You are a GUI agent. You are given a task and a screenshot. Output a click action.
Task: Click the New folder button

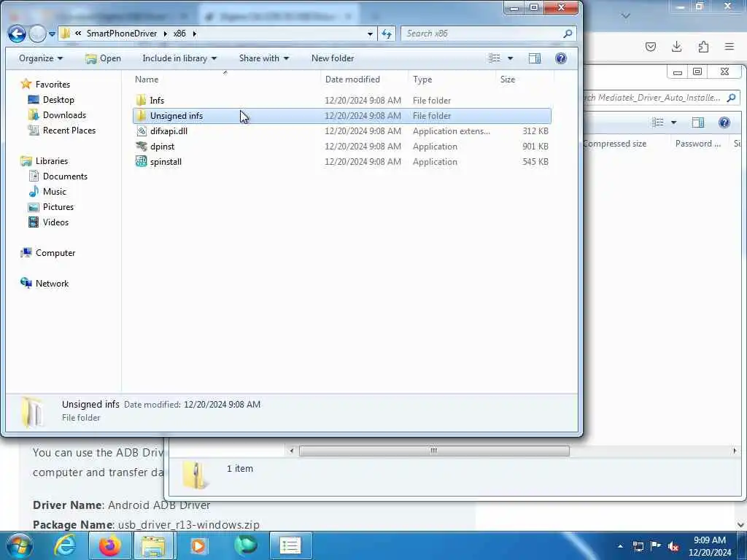click(333, 58)
